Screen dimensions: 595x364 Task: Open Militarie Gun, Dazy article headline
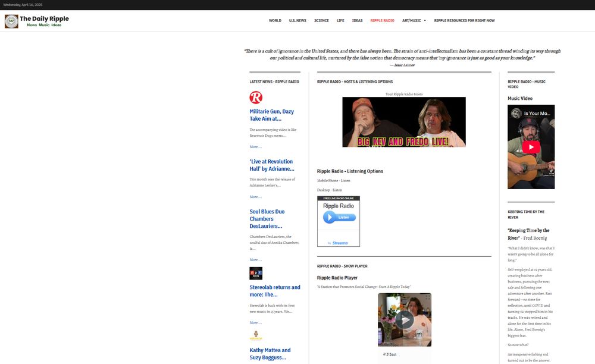pos(272,115)
